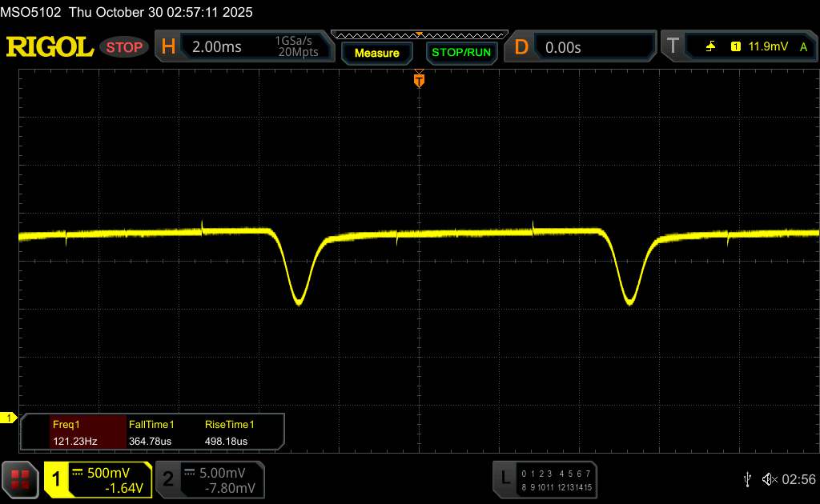Open the 2.00ms timebase setting
The height and width of the screenshot is (504, 820).
216,47
